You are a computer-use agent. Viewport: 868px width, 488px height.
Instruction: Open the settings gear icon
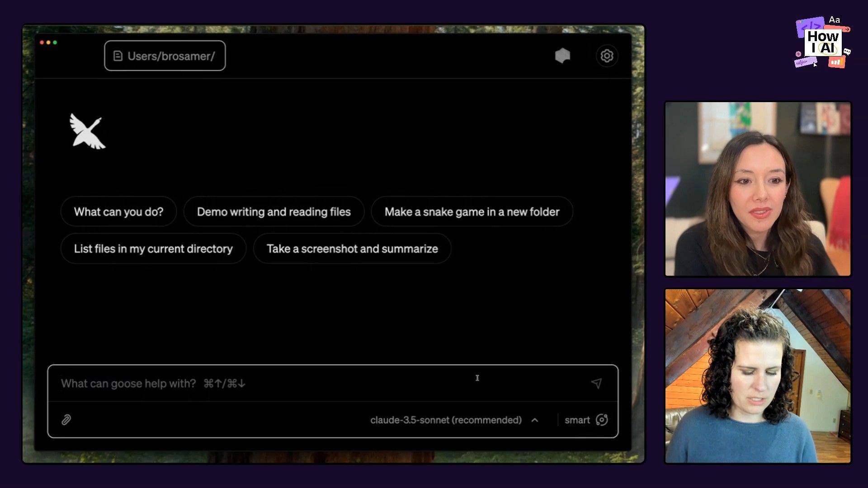tap(607, 56)
